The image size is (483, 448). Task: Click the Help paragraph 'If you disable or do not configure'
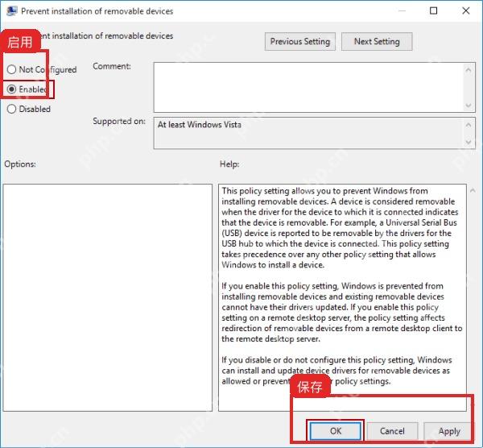336,371
